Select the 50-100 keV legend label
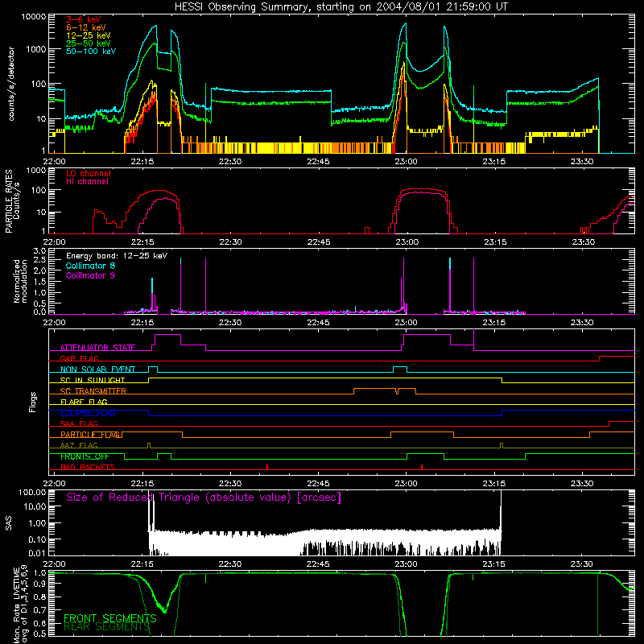The width and height of the screenshot is (644, 644). coord(91,52)
